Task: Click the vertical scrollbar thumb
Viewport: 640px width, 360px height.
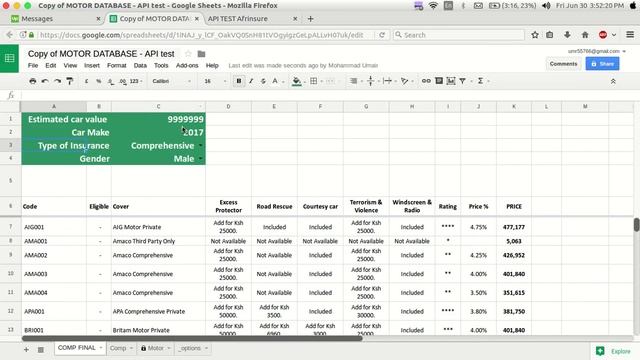Action: click(x=636, y=225)
